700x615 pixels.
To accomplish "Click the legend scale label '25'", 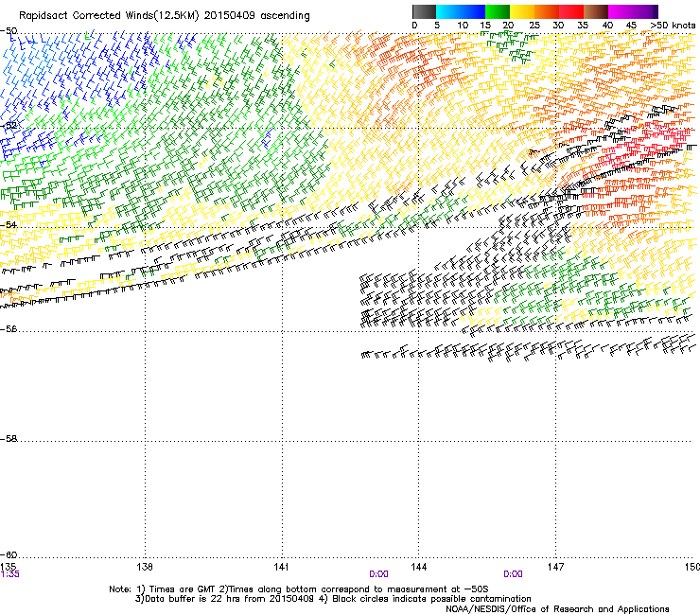I will click(534, 26).
